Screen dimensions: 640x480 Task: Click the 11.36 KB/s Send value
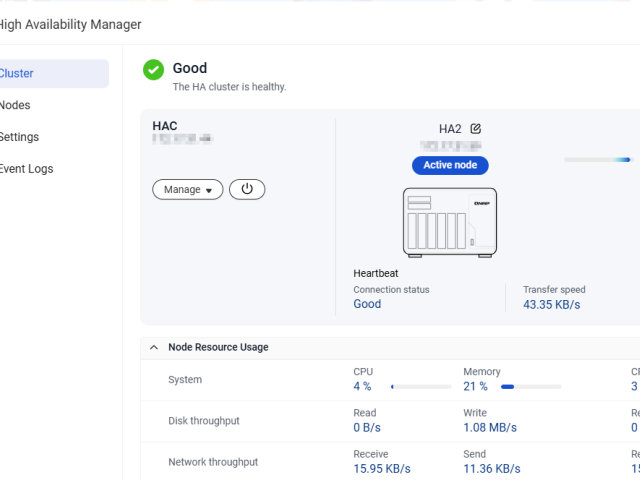coord(492,469)
